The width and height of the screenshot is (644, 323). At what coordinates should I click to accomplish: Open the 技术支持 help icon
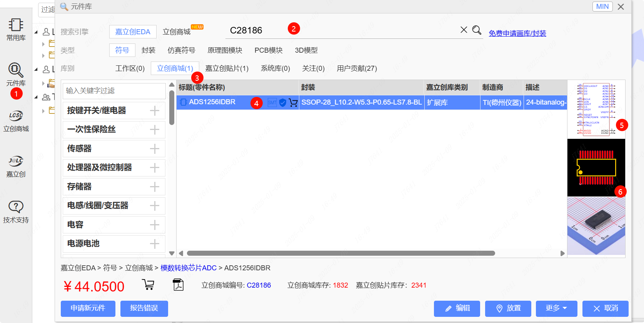[16, 211]
